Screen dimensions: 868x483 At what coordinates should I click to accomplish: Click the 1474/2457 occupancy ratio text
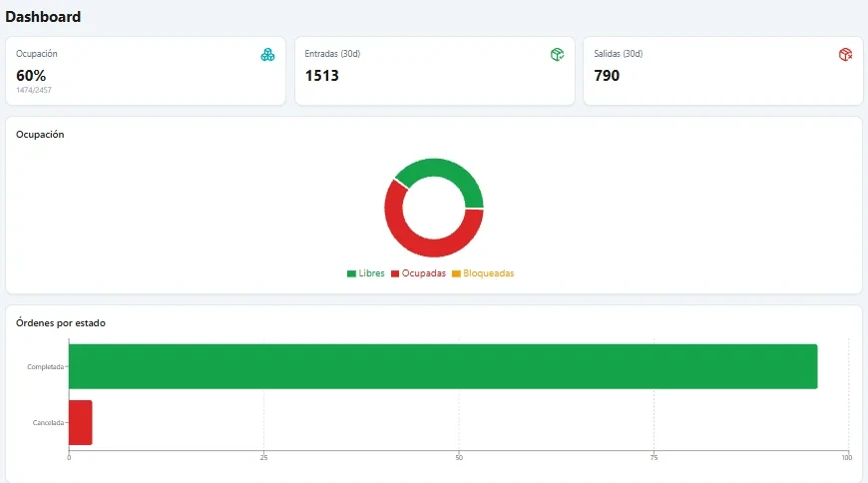(34, 90)
